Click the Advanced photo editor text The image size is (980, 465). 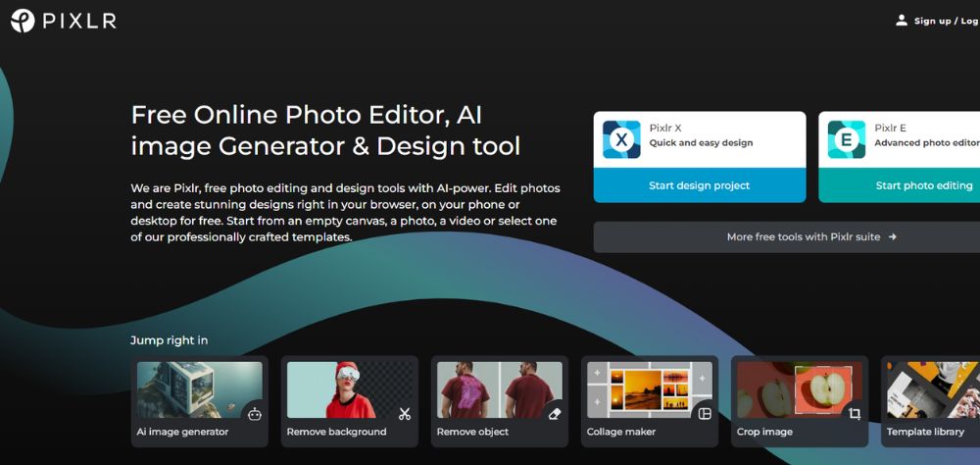pos(927,142)
